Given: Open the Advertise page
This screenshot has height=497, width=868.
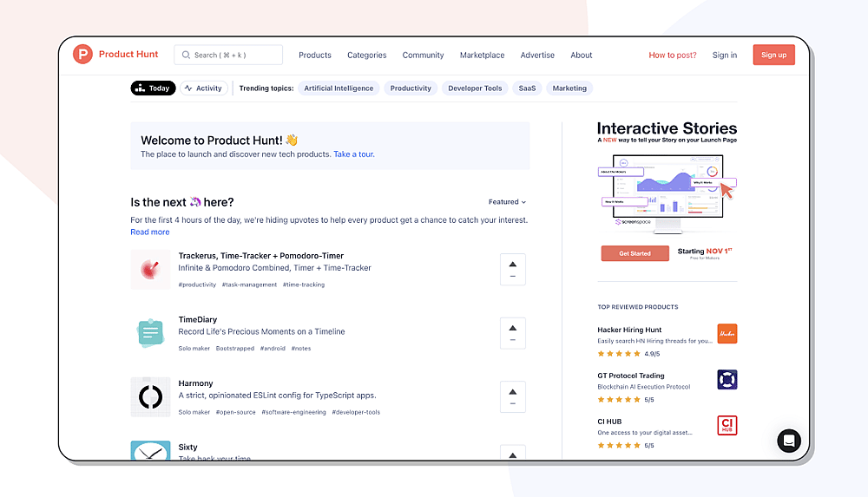Looking at the screenshot, I should coord(537,55).
